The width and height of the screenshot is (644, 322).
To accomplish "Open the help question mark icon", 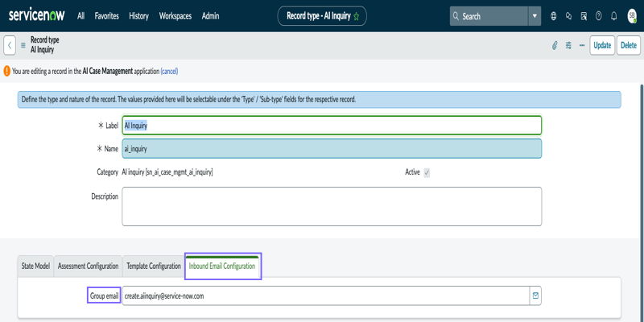I will tap(599, 16).
